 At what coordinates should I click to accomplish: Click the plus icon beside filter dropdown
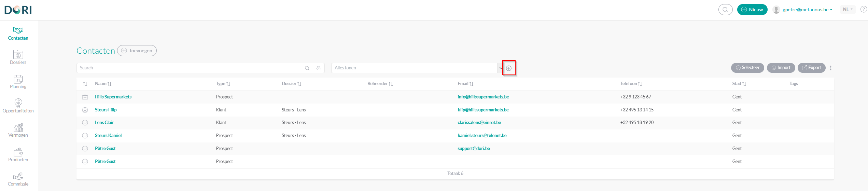(508, 68)
